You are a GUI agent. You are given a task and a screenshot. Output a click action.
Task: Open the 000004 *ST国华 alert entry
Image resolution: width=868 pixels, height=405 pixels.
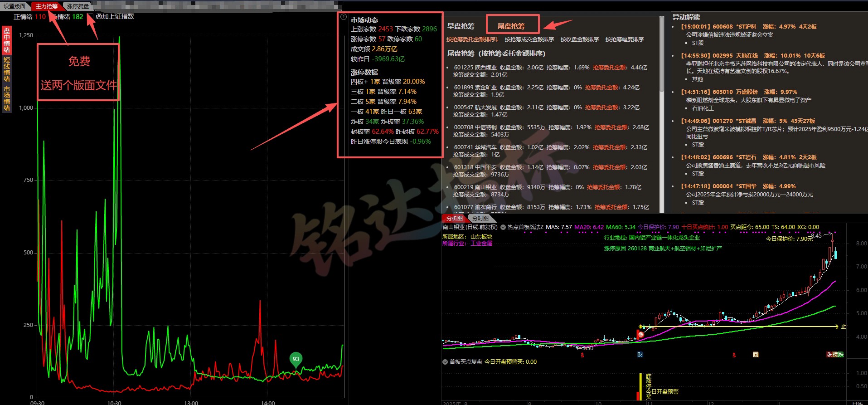[x=738, y=186]
